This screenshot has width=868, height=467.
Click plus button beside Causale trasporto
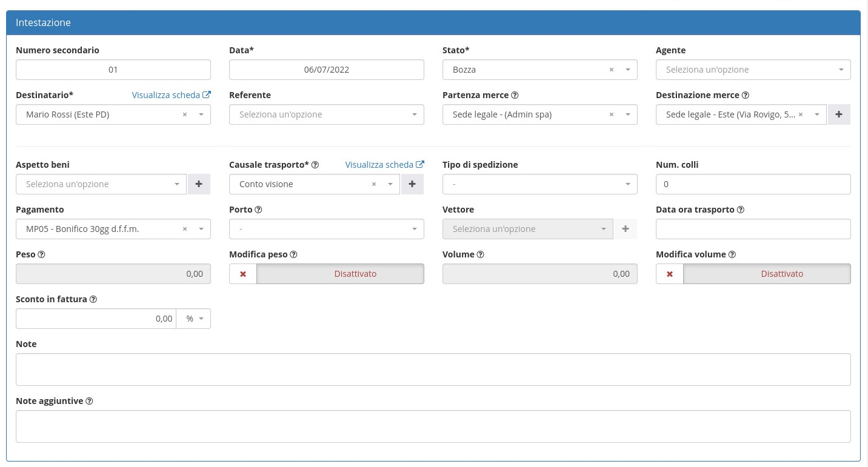coord(412,184)
